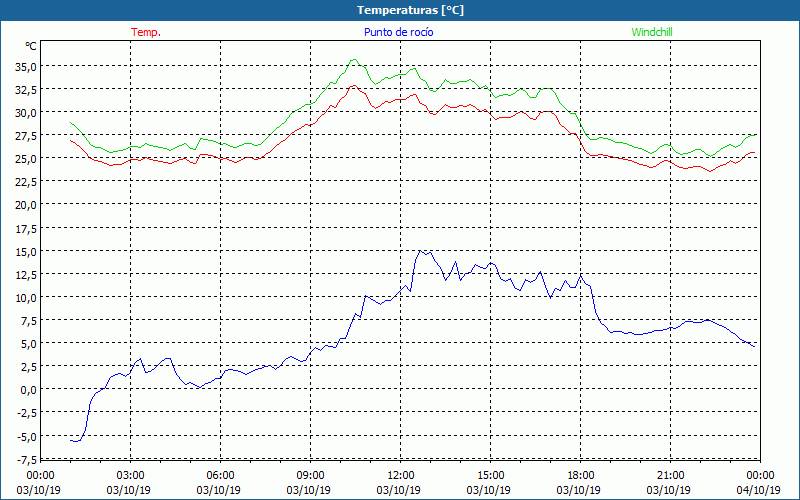Click the Temperaturas [°C] chart title

pyautogui.click(x=410, y=10)
